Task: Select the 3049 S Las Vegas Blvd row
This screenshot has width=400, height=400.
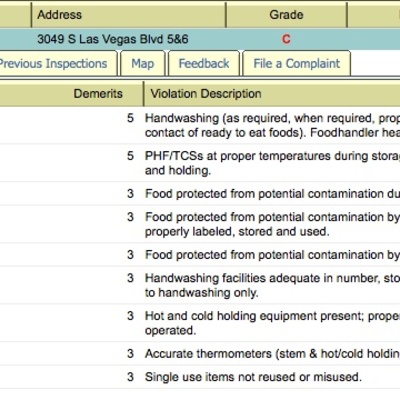Action: click(x=200, y=39)
